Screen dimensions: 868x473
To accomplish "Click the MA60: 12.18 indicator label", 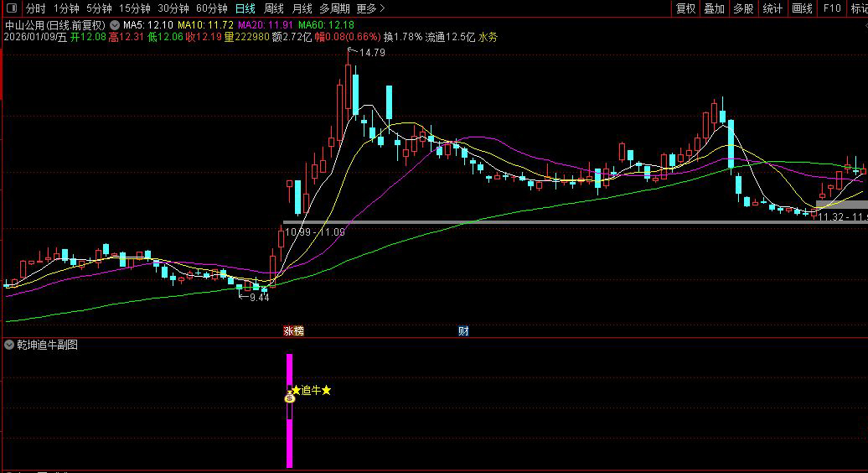I will [x=326, y=25].
